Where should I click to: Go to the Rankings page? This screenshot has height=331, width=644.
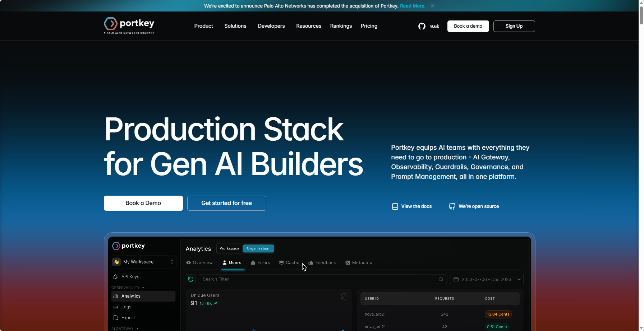tap(341, 26)
